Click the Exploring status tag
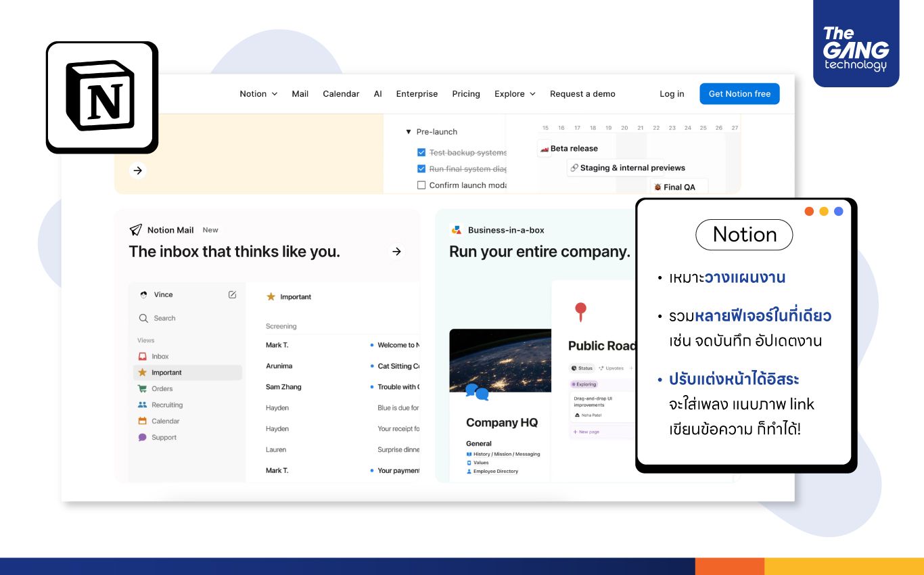 [x=584, y=384]
